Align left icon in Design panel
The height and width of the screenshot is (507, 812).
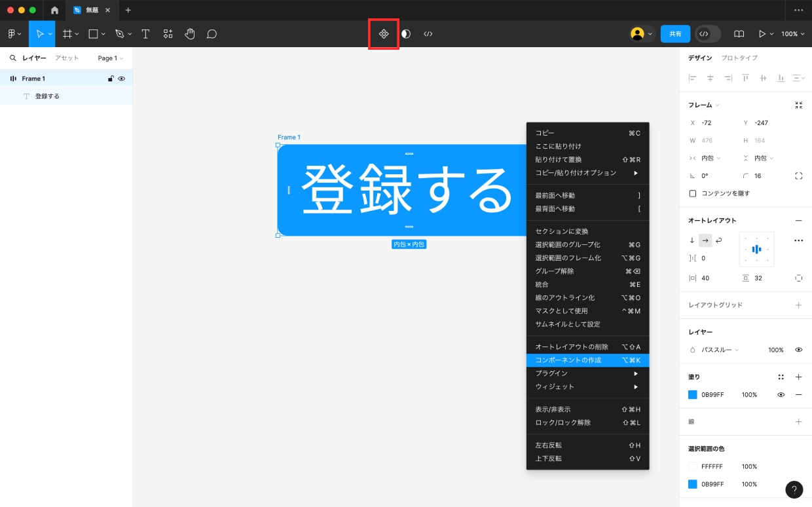[692, 78]
